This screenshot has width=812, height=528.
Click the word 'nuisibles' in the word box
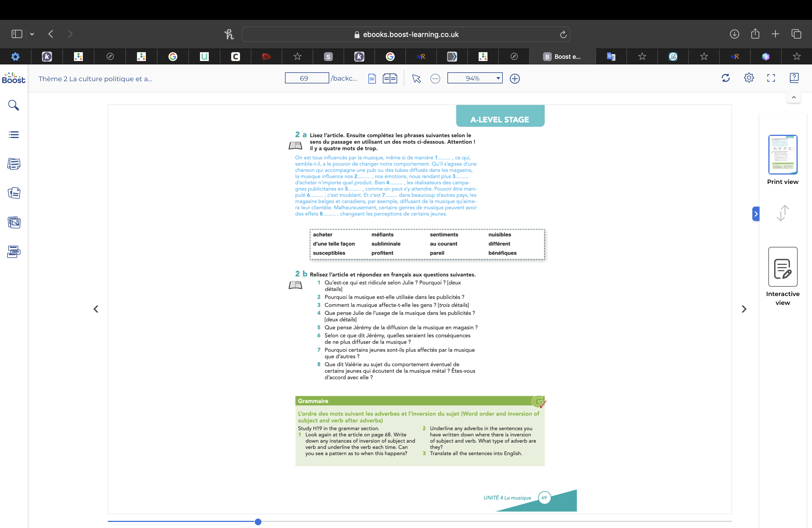[x=499, y=235]
